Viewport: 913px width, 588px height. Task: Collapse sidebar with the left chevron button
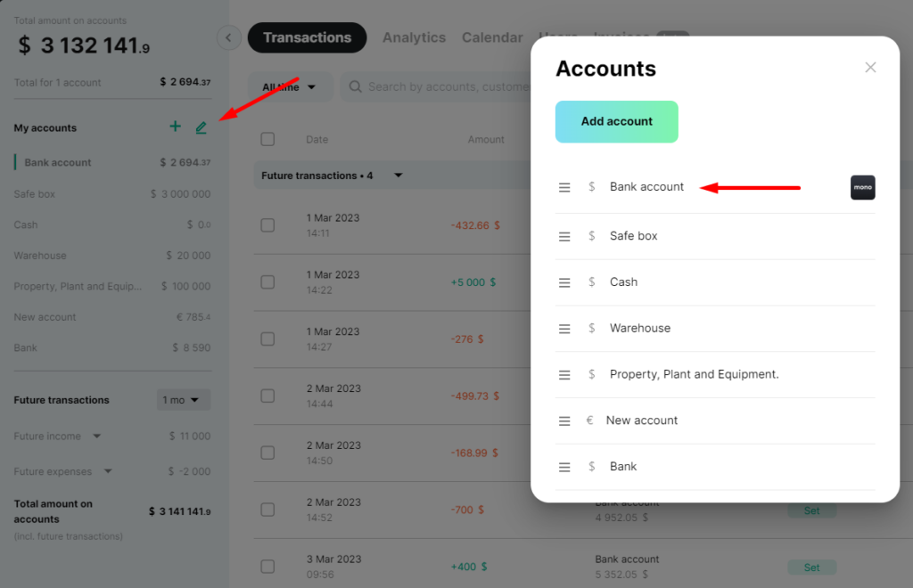(229, 37)
